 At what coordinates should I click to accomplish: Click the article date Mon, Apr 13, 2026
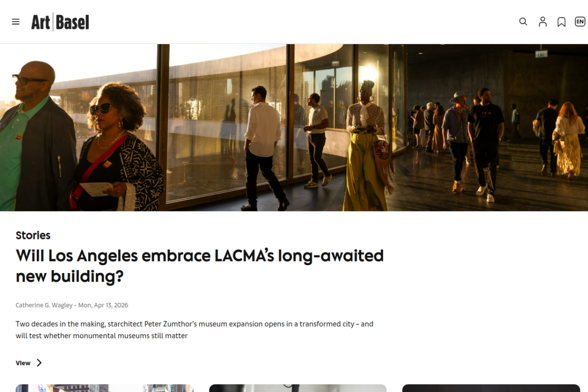[103, 305]
